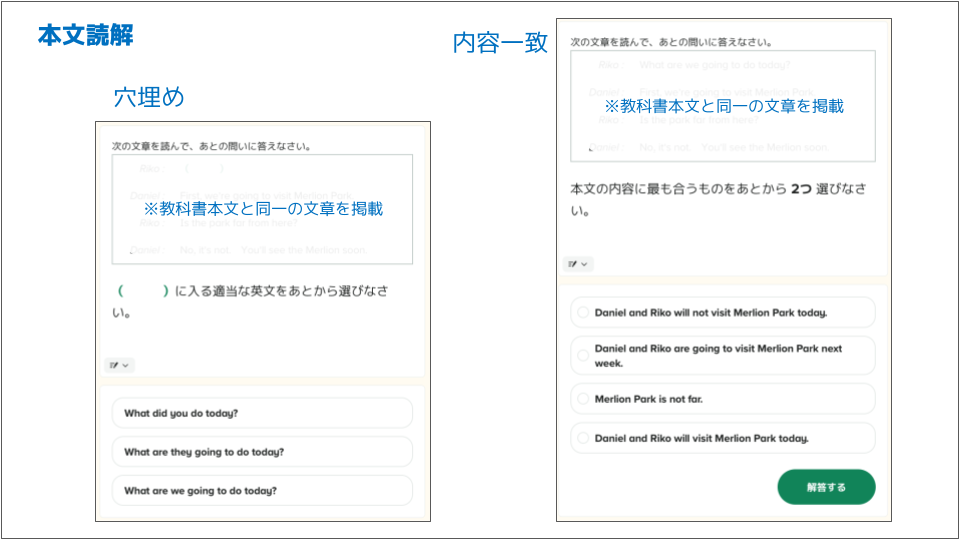Click the blue ※教科書本文 note in the right passage
This screenshot has height=540, width=960.
coord(723,105)
